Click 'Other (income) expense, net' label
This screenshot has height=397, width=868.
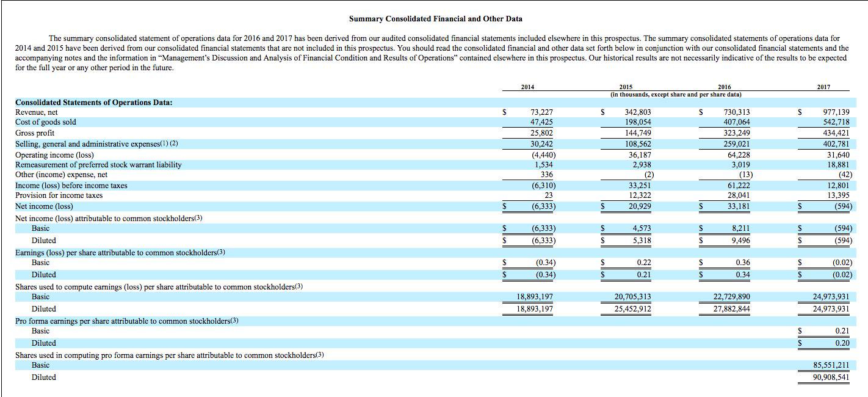click(61, 175)
